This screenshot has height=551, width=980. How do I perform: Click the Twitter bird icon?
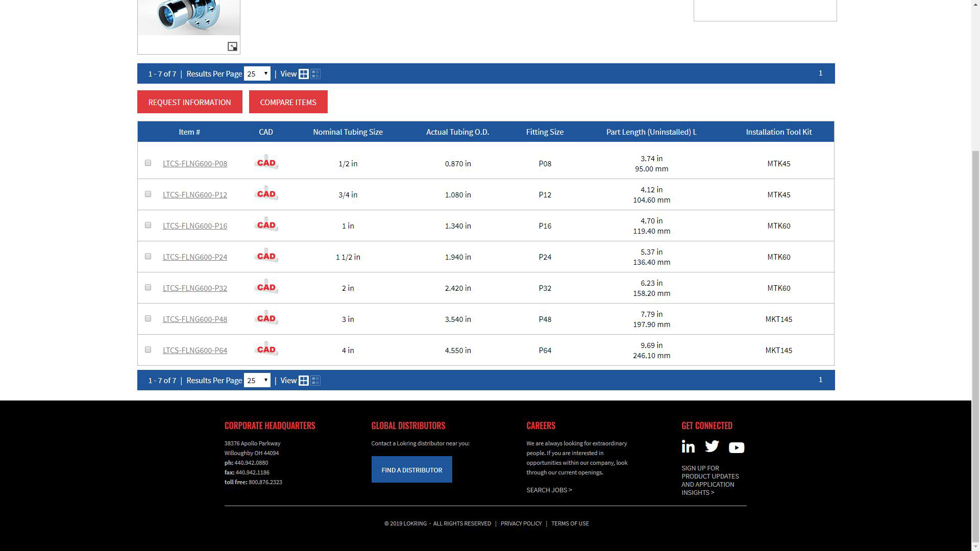coord(712,446)
